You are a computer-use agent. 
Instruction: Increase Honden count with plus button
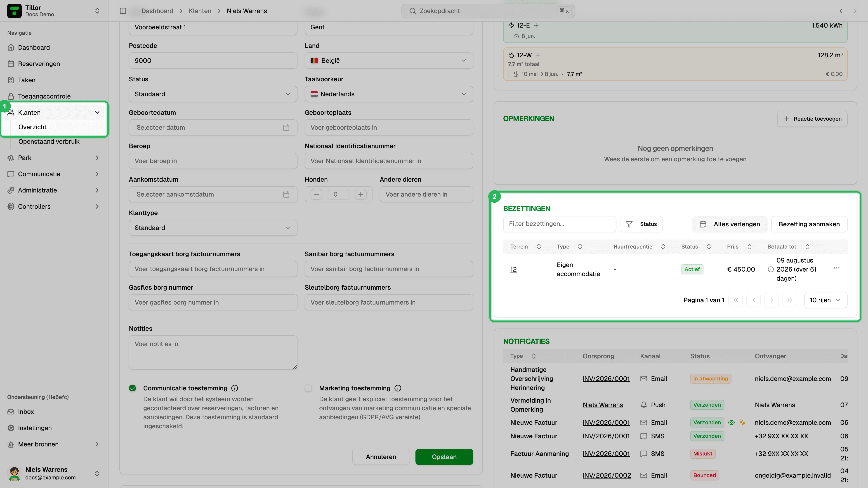(x=361, y=194)
